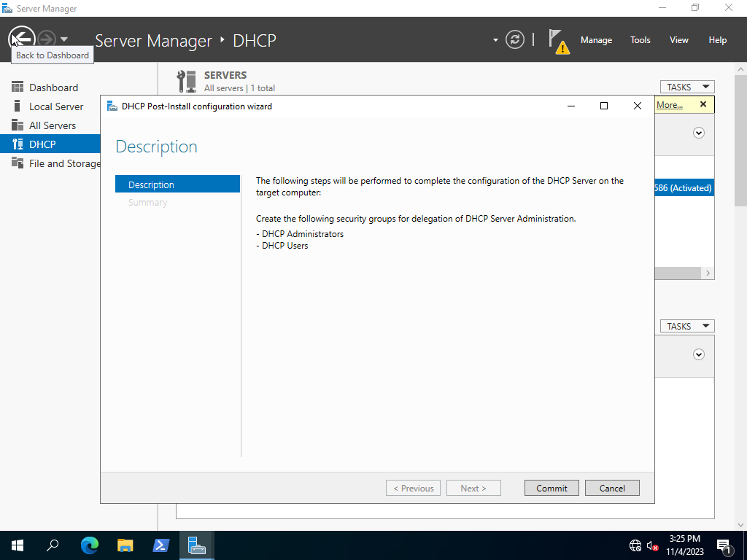Open the notifications flag with warning
This screenshot has height=560, width=747.
pos(558,42)
